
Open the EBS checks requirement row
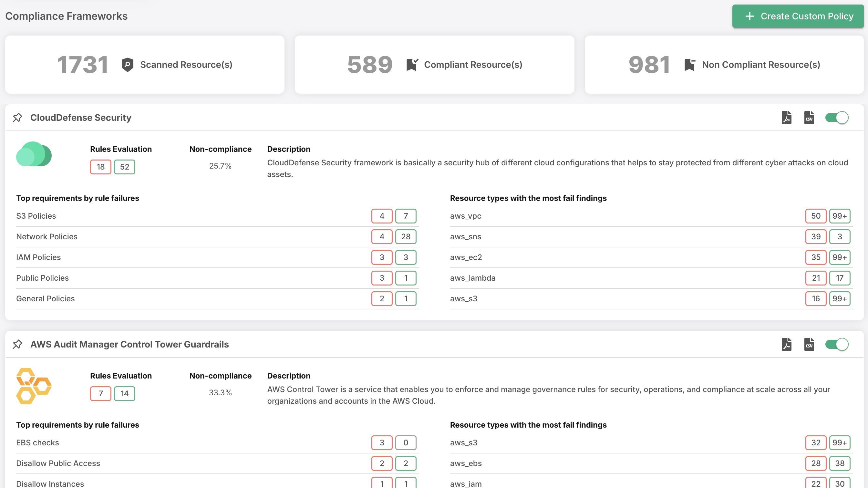click(38, 442)
